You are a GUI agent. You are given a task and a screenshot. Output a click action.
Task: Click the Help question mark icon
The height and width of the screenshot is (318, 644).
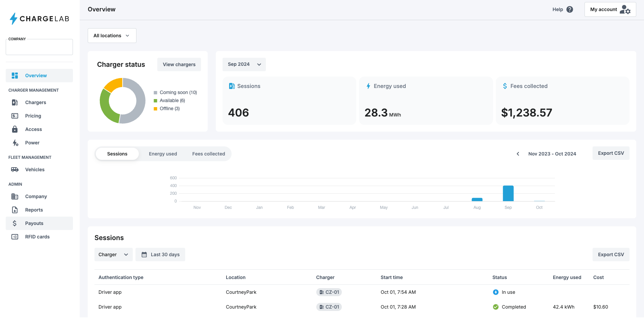pos(570,9)
